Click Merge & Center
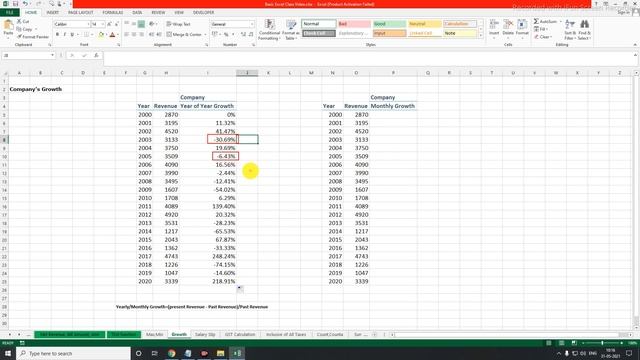This screenshot has width=640, height=360. (x=184, y=35)
